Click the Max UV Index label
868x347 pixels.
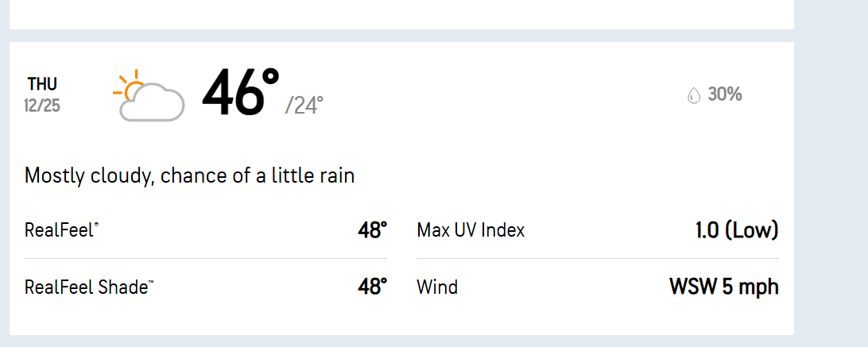point(471,231)
